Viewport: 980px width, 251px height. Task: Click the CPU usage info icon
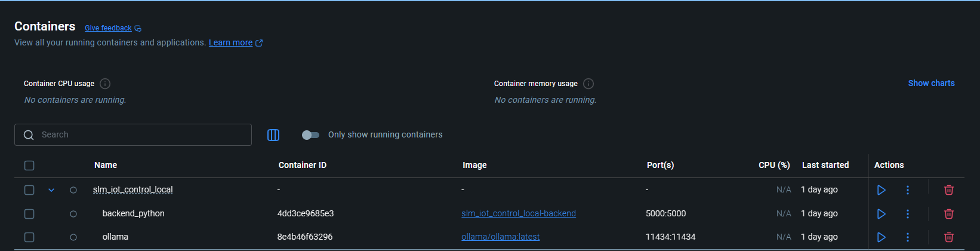pyautogui.click(x=105, y=84)
